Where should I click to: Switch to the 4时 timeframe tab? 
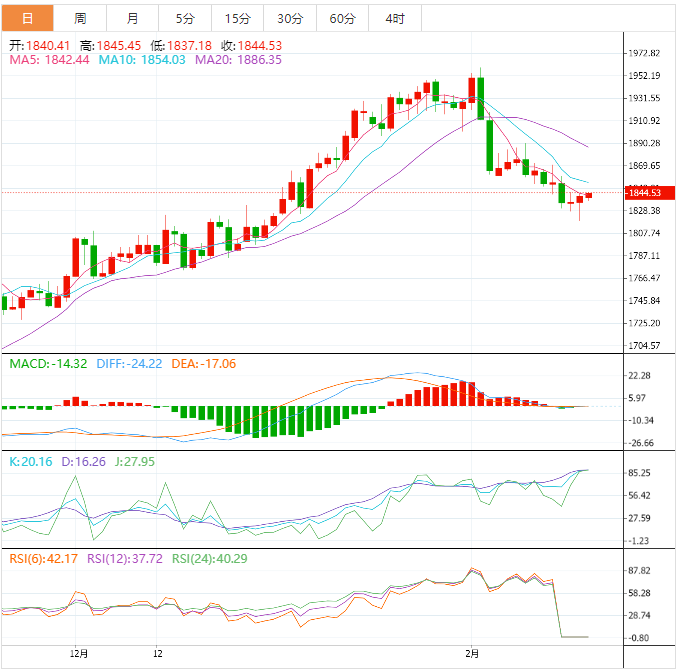pyautogui.click(x=394, y=18)
